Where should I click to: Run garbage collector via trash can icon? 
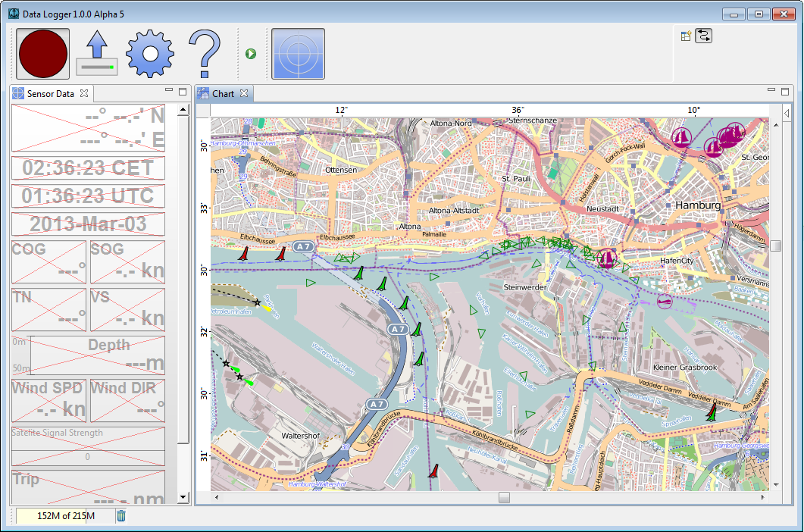coord(121,516)
